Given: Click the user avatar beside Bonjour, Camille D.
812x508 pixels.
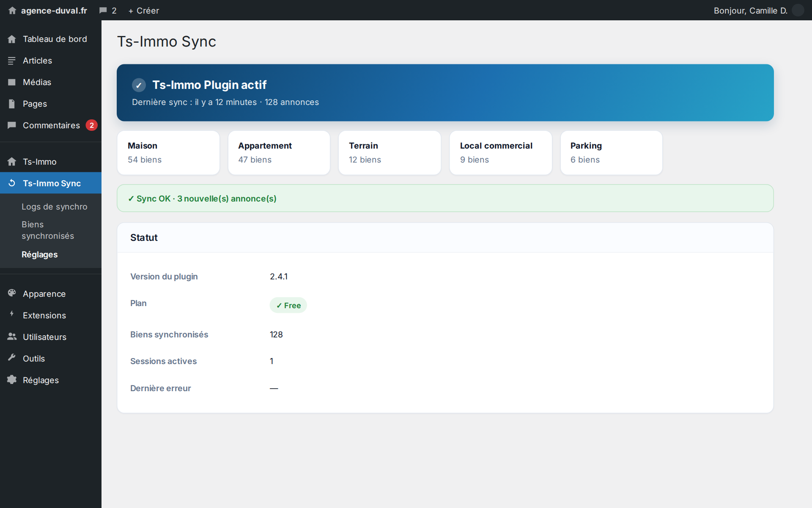Looking at the screenshot, I should pos(798,10).
